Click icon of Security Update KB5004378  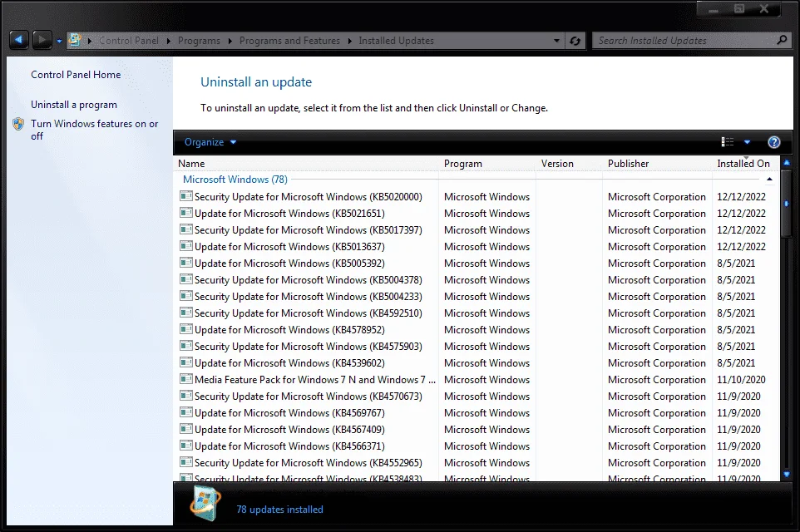tap(186, 279)
